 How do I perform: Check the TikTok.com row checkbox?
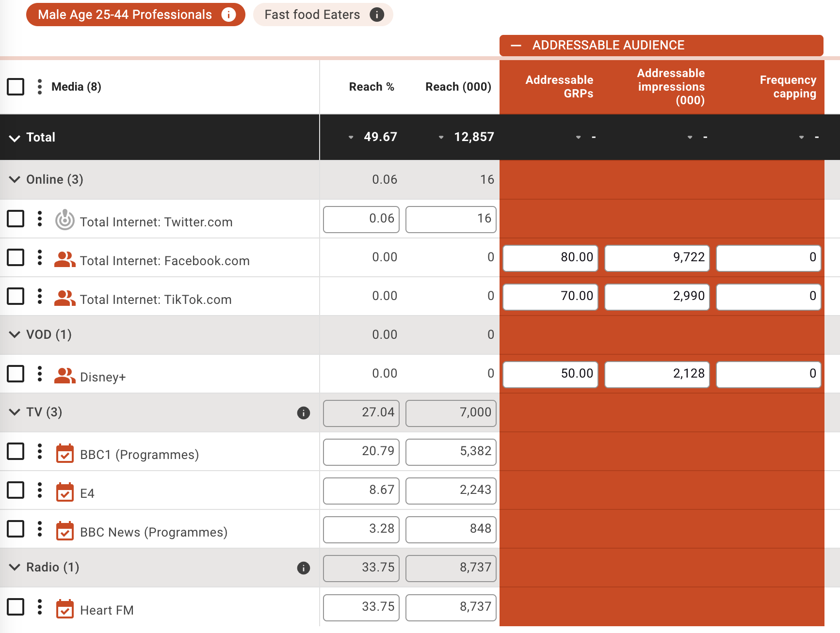click(16, 296)
